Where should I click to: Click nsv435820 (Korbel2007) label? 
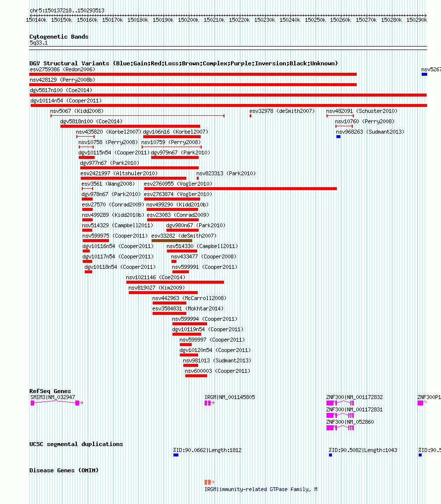coord(109,132)
